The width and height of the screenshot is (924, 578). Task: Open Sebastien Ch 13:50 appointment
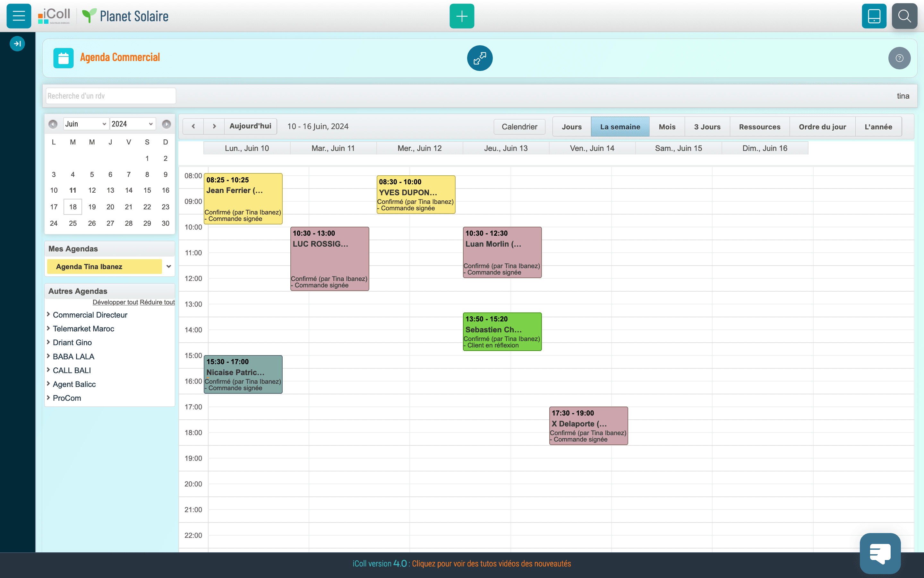pyautogui.click(x=502, y=332)
